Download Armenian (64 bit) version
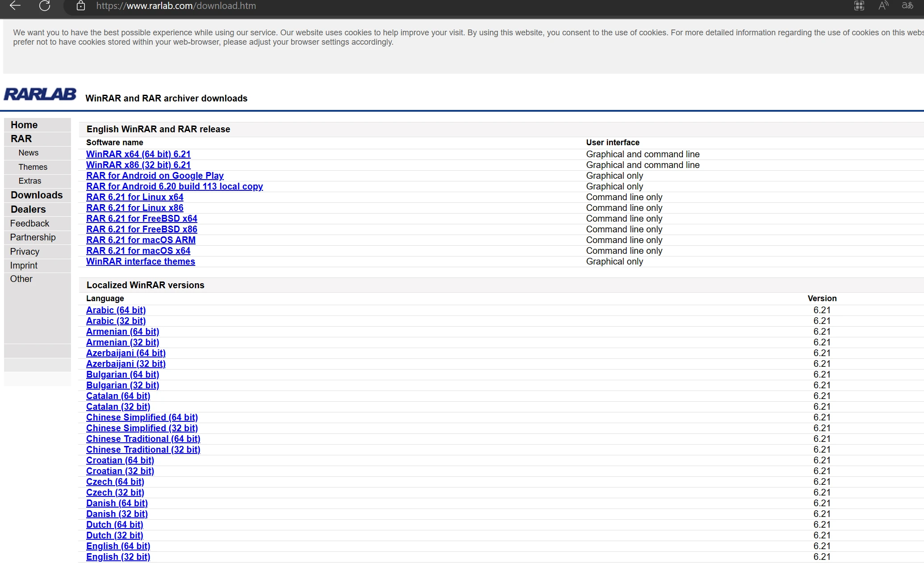The width and height of the screenshot is (924, 563). pyautogui.click(x=123, y=332)
